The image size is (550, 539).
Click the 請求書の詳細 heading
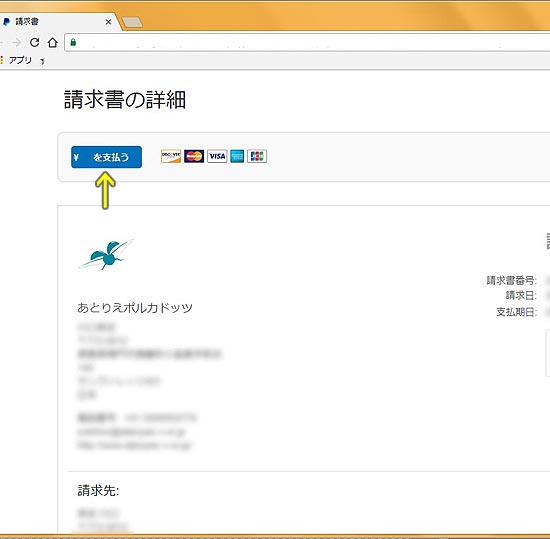[125, 100]
